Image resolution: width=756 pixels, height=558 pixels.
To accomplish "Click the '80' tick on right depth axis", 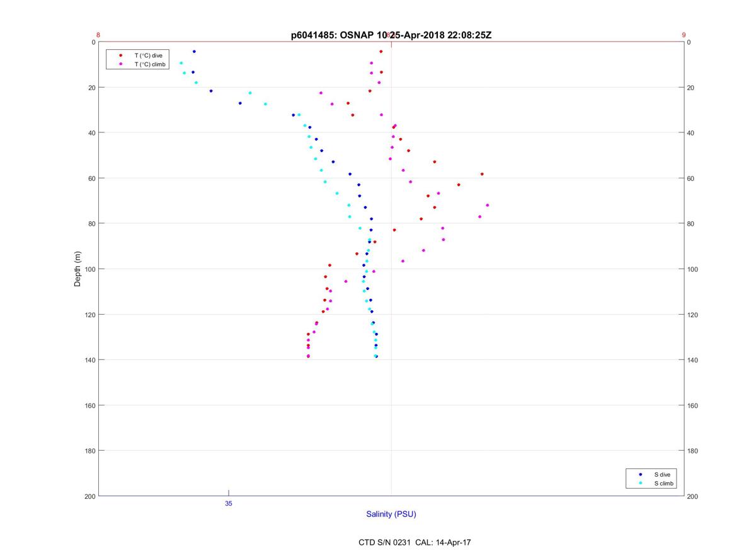I will 691,224.
